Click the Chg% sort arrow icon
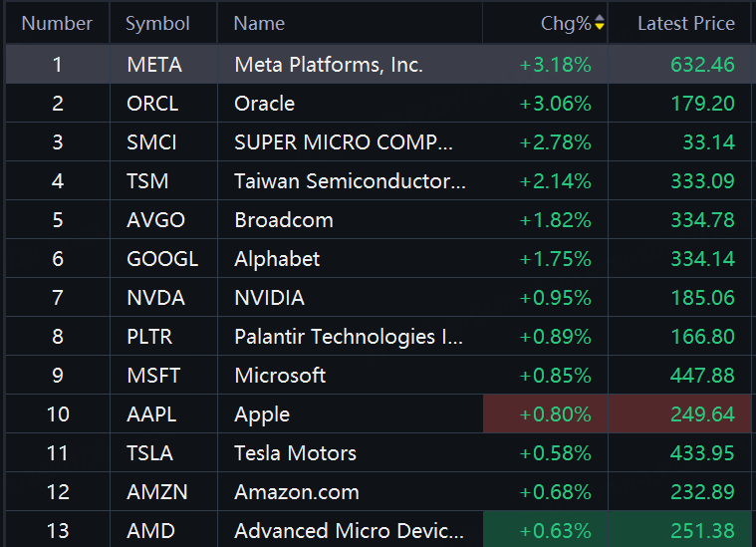The width and height of the screenshot is (756, 547). point(600,24)
